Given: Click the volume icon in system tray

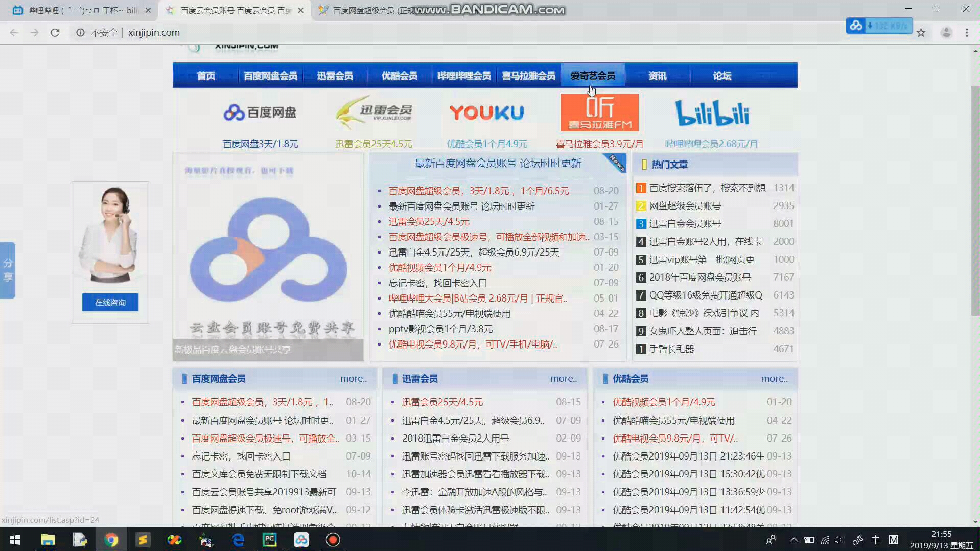Looking at the screenshot, I should (839, 540).
